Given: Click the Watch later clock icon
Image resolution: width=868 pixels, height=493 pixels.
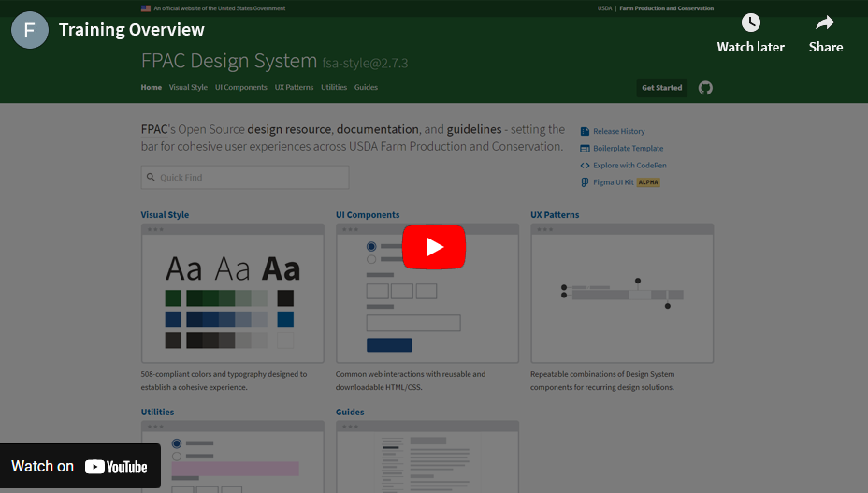Looking at the screenshot, I should point(751,22).
